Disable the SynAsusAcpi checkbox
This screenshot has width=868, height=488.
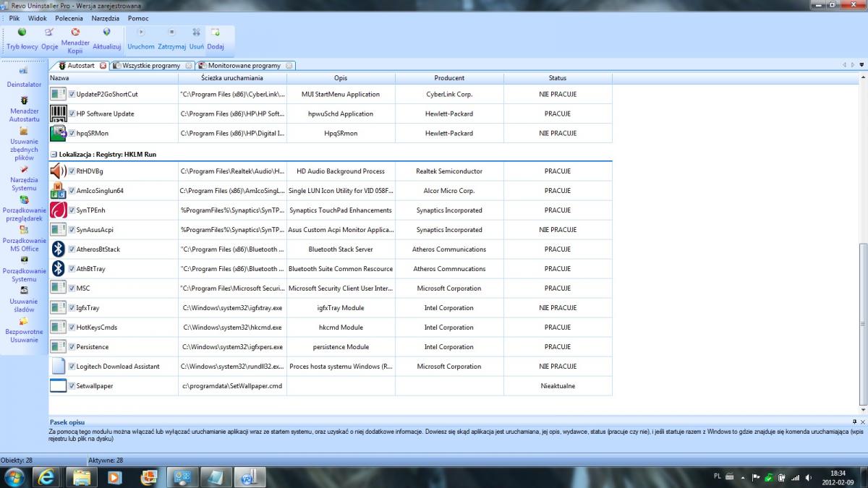(72, 230)
